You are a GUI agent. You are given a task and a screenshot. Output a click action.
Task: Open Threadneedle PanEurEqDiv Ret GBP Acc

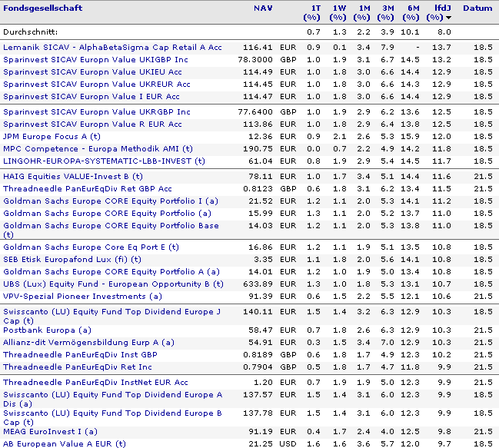pos(88,189)
